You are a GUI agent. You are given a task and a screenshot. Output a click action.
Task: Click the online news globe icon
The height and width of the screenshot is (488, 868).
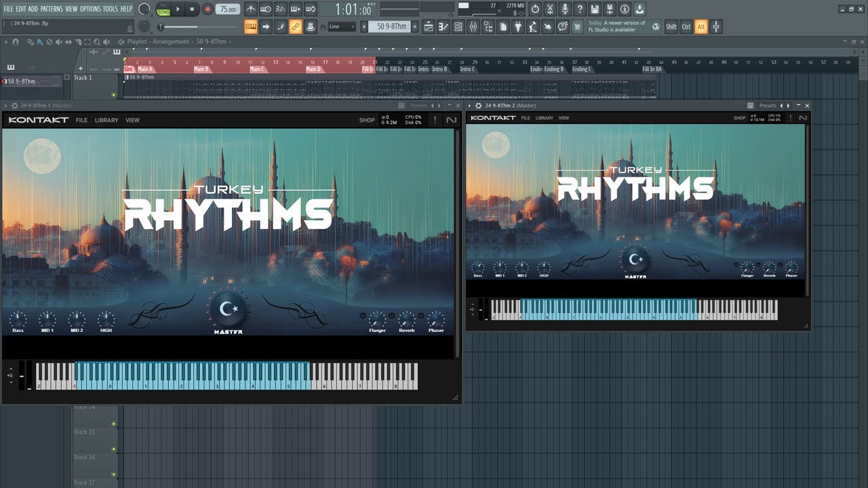pos(656,26)
